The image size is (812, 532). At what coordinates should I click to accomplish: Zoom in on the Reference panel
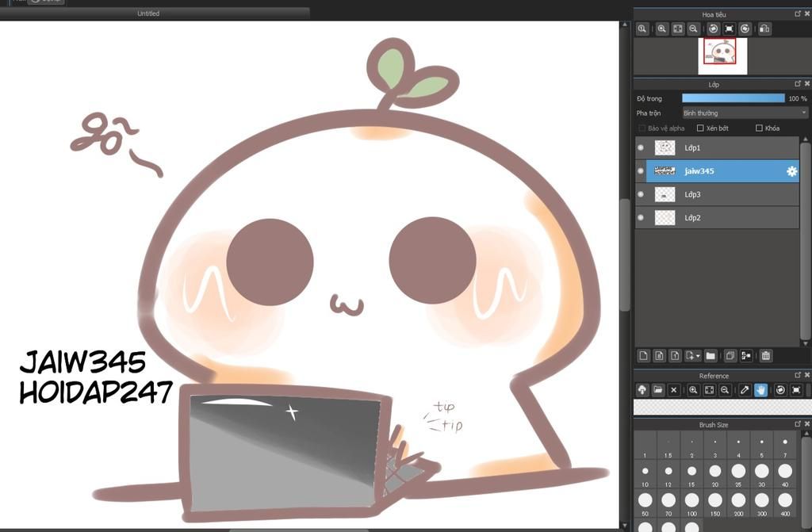(693, 390)
